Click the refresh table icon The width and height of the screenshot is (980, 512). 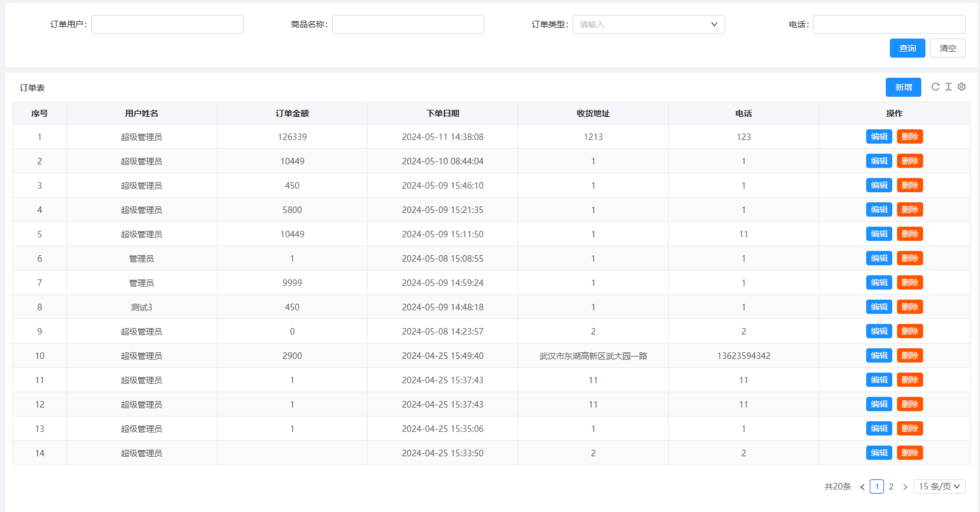pyautogui.click(x=936, y=87)
